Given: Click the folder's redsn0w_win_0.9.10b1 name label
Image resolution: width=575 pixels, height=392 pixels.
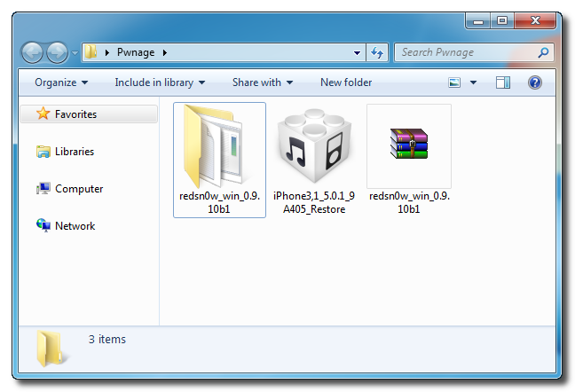Looking at the screenshot, I should (x=219, y=202).
